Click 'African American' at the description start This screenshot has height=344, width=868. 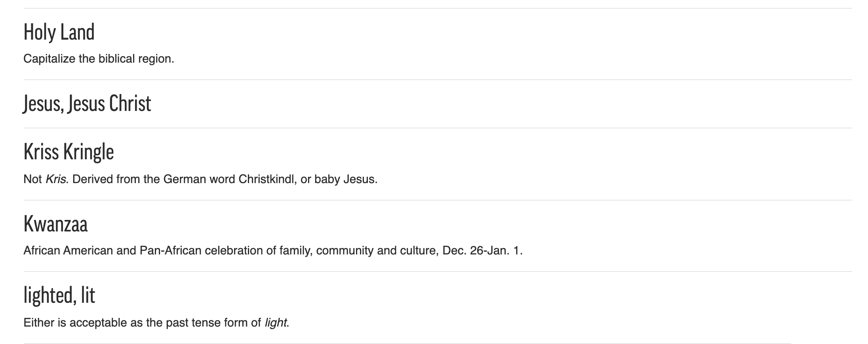[x=68, y=251]
